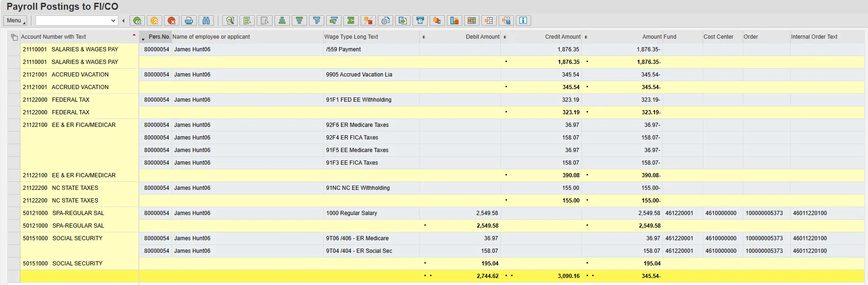This screenshot has height=285, width=868.
Task: Click the magnifier Details icon
Action: [x=230, y=21]
